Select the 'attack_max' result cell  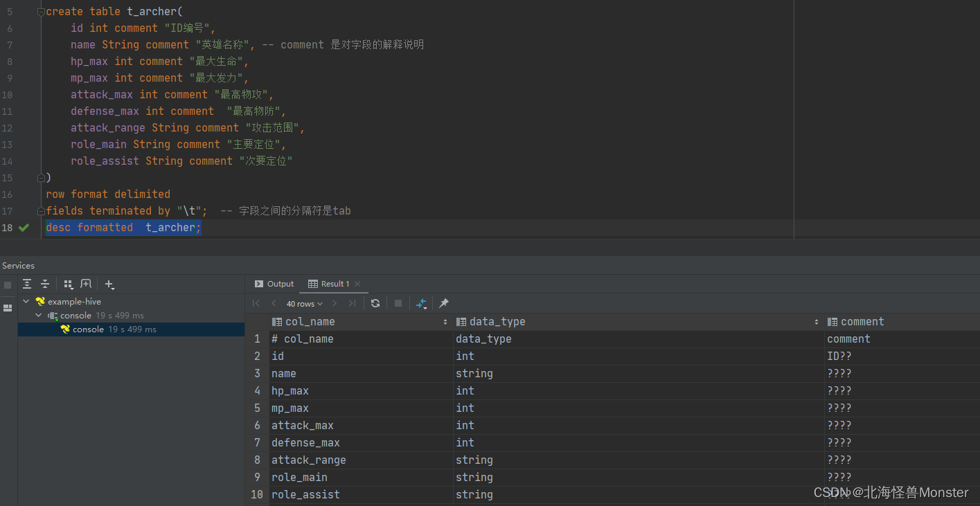pos(361,426)
